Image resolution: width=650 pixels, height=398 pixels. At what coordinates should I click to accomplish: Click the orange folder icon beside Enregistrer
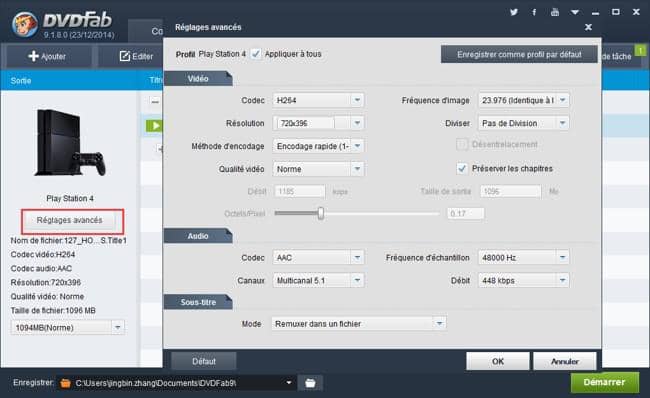(x=65, y=383)
